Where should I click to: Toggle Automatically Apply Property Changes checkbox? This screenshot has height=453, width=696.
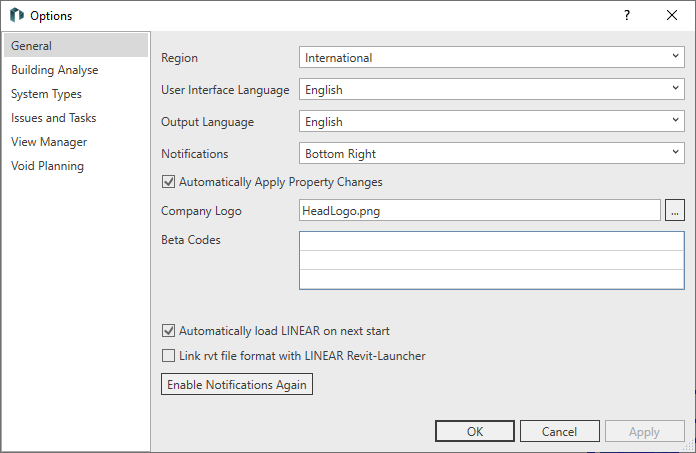(x=168, y=181)
